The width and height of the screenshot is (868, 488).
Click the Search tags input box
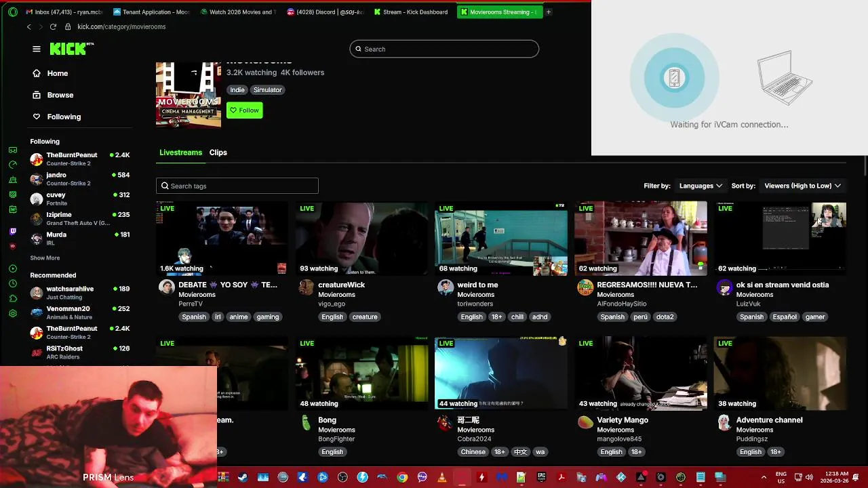pos(237,186)
